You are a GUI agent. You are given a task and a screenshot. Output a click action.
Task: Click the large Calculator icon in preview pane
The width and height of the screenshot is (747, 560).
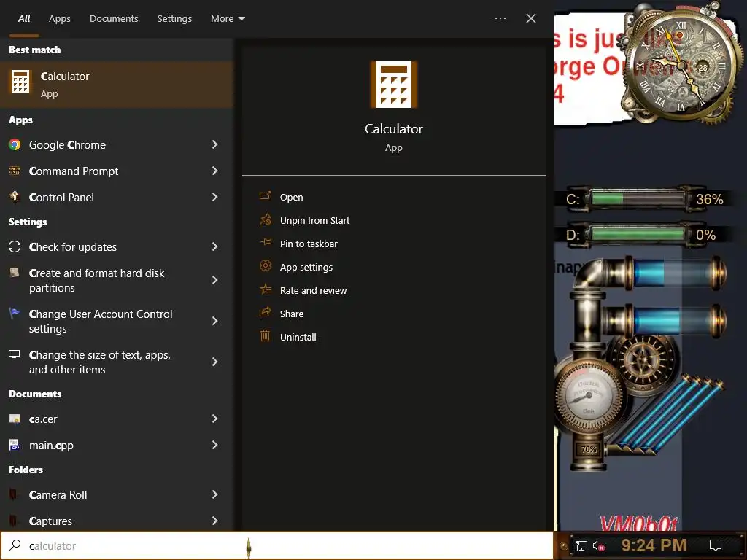(393, 85)
